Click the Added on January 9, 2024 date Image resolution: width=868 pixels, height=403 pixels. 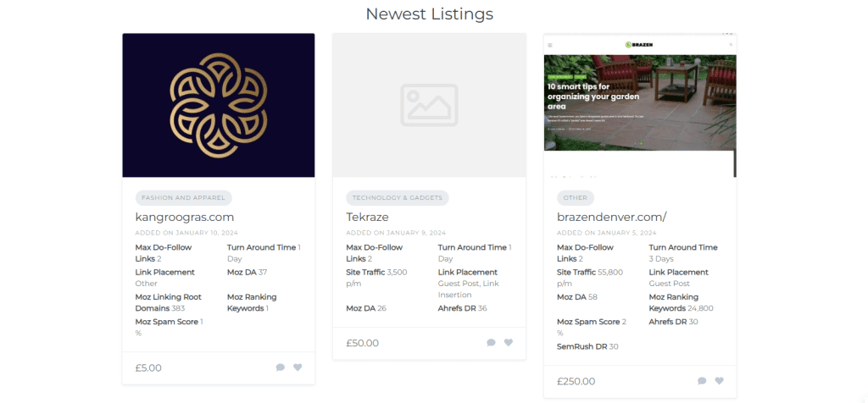click(x=396, y=233)
